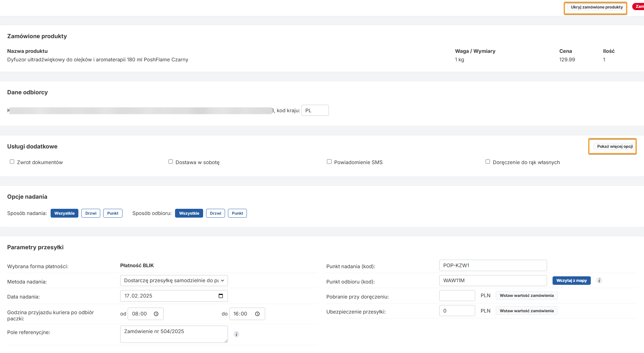
Task: Check Powiadomienie SMS option
Action: tap(329, 162)
